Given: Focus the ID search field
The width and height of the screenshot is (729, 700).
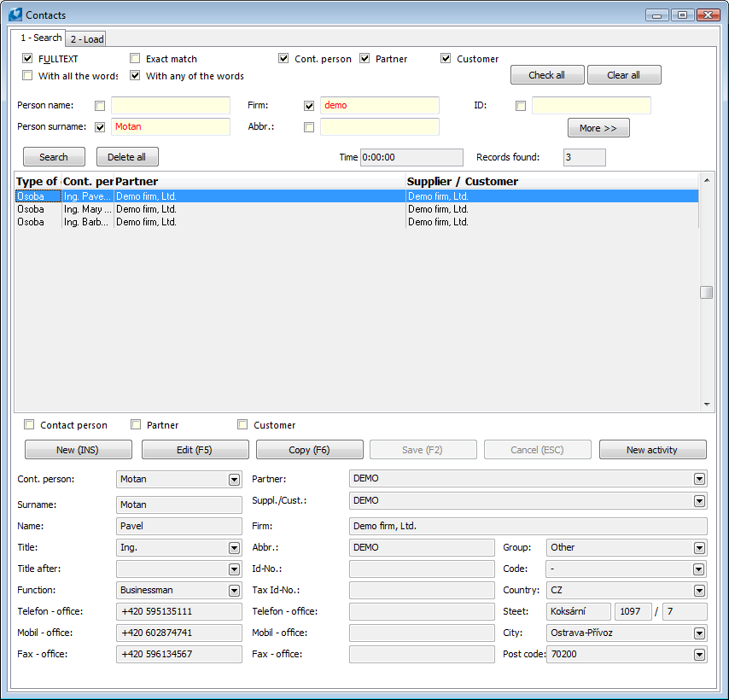Looking at the screenshot, I should point(592,106).
